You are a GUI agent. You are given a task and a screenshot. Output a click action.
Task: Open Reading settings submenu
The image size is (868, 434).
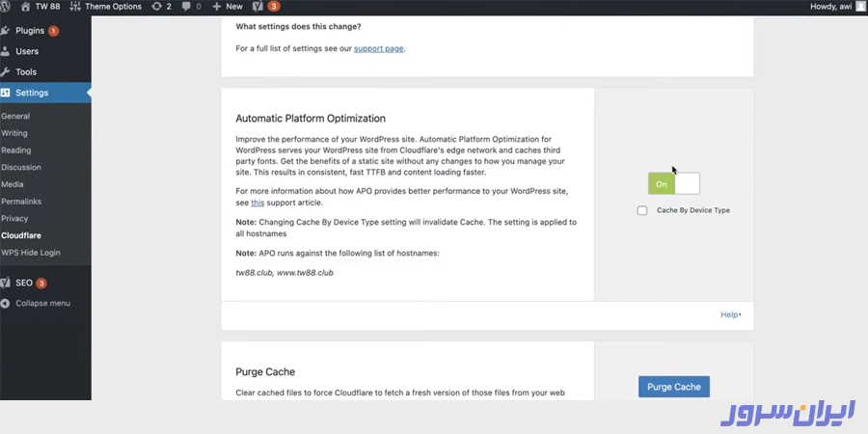16,150
